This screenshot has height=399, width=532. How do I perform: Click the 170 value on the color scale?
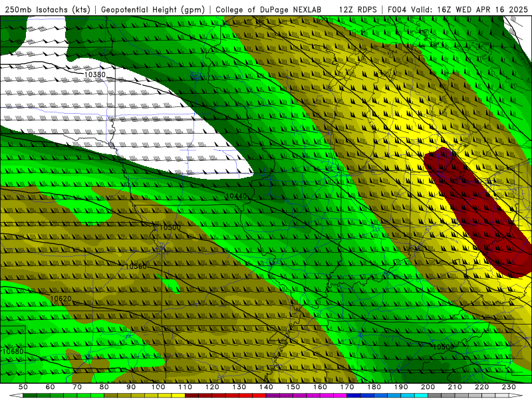pyautogui.click(x=347, y=387)
